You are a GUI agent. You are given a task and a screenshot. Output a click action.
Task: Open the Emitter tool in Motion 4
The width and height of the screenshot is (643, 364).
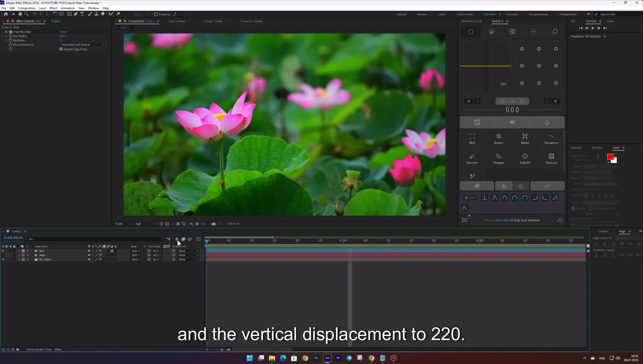[472, 159]
